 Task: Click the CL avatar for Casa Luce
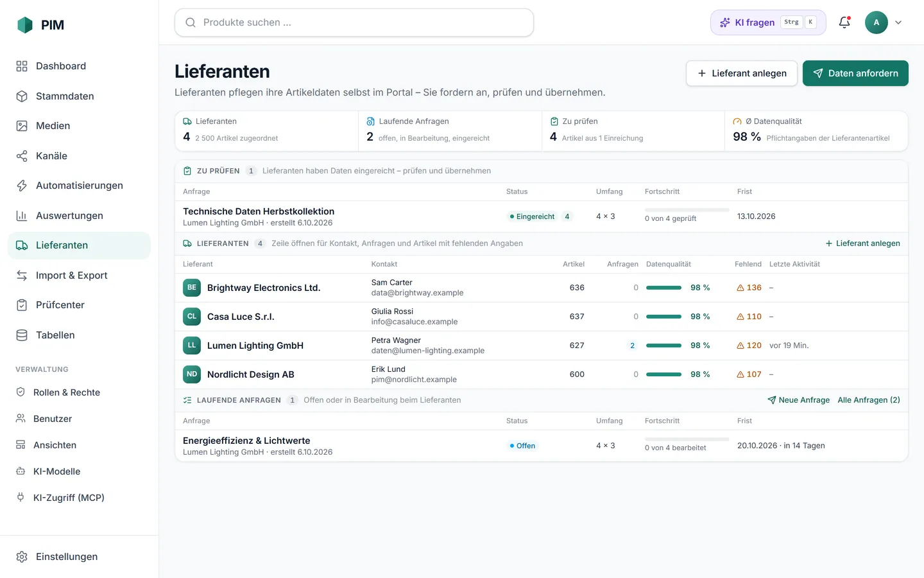click(x=192, y=317)
